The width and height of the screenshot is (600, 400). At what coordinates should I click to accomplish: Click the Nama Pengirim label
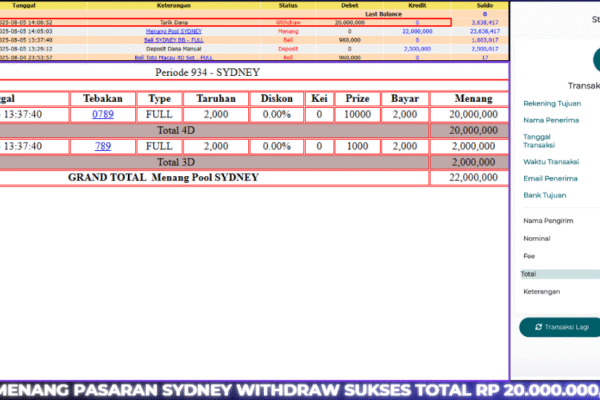[x=548, y=221]
